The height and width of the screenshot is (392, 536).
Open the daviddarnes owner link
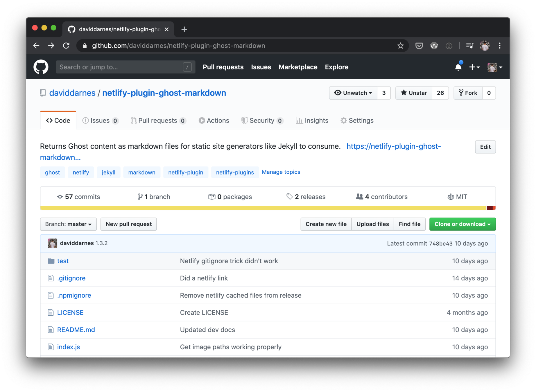tap(72, 93)
